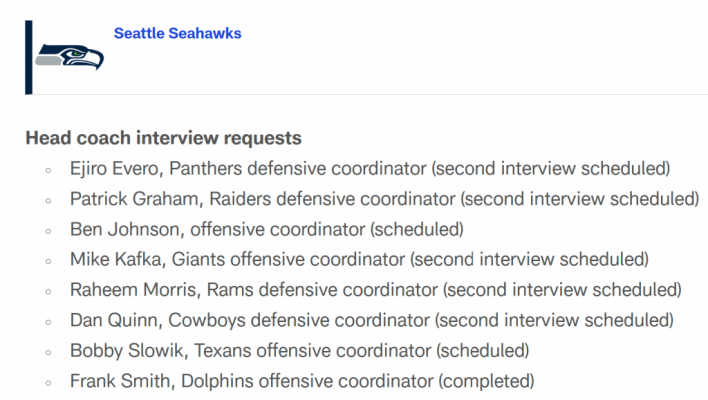This screenshot has height=400, width=708.
Task: Click the Seattle Seahawks team link
Action: [177, 33]
